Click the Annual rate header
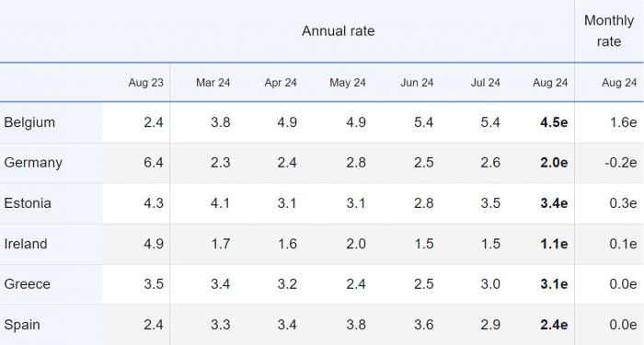 (338, 31)
